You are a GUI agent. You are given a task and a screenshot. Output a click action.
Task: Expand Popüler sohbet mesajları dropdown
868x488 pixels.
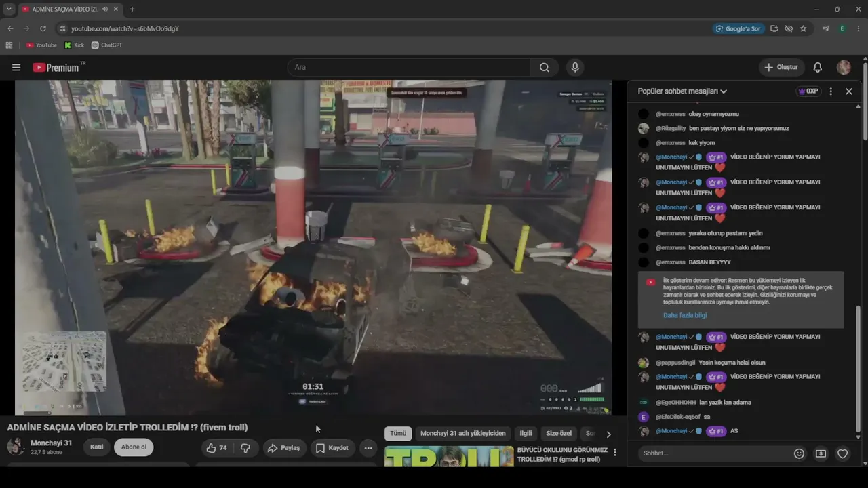[x=682, y=91]
